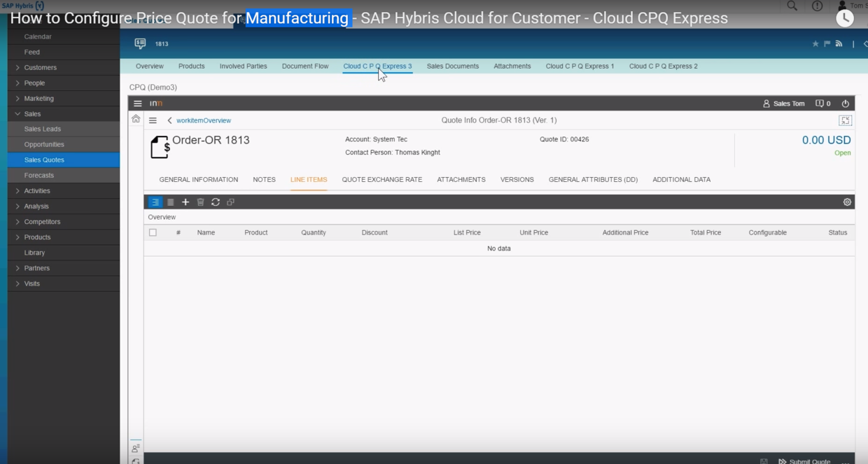This screenshot has height=464, width=868.
Task: Open the Tom user profile icon
Action: tap(842, 6)
